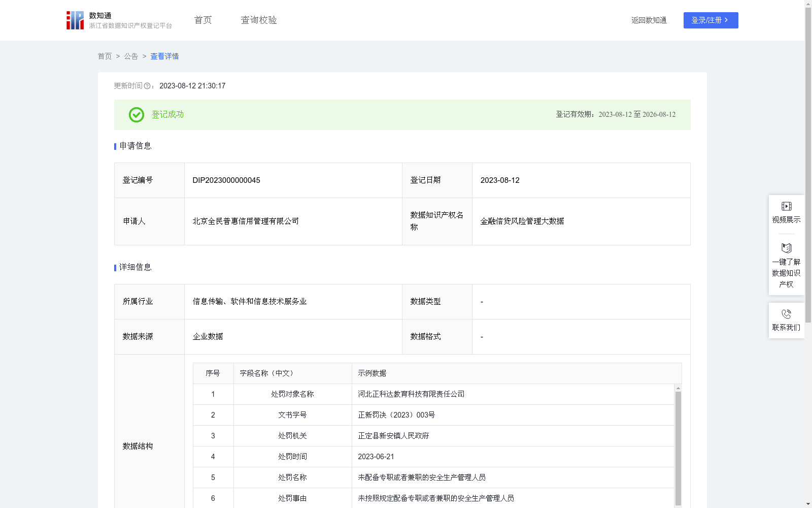Click the name 金融信贷风险管理大数据
The width and height of the screenshot is (812, 508).
(x=522, y=221)
